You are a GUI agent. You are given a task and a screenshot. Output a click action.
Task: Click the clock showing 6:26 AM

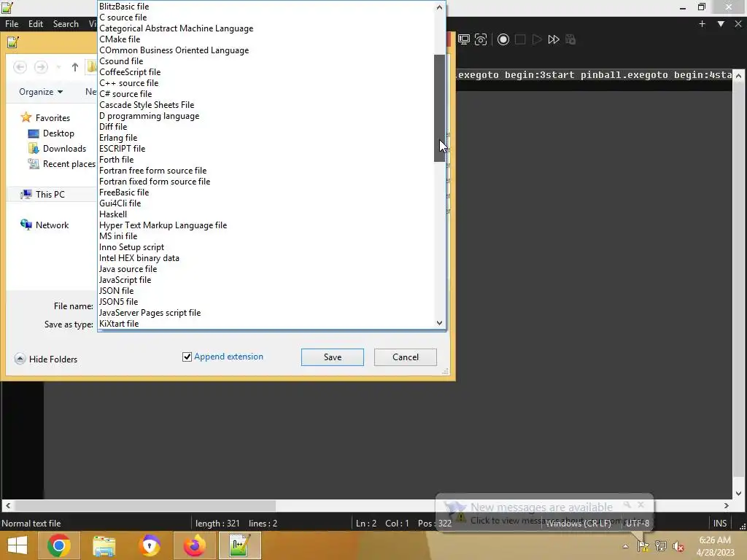[715, 540]
